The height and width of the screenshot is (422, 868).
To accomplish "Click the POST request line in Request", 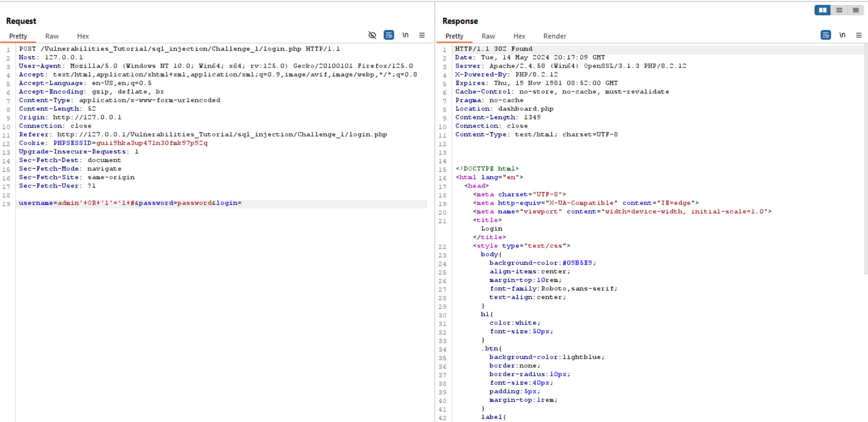I will (179, 49).
